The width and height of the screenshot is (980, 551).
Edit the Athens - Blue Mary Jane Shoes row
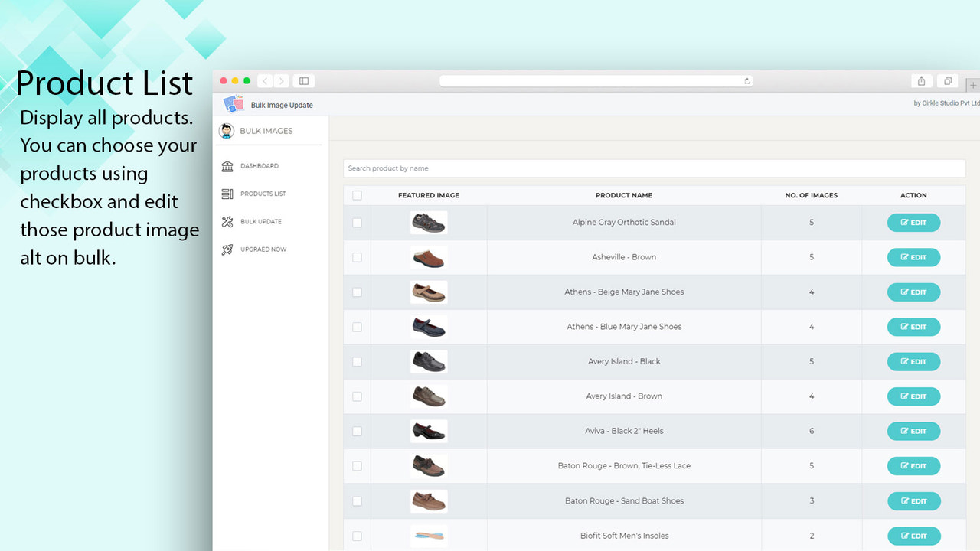(x=913, y=327)
